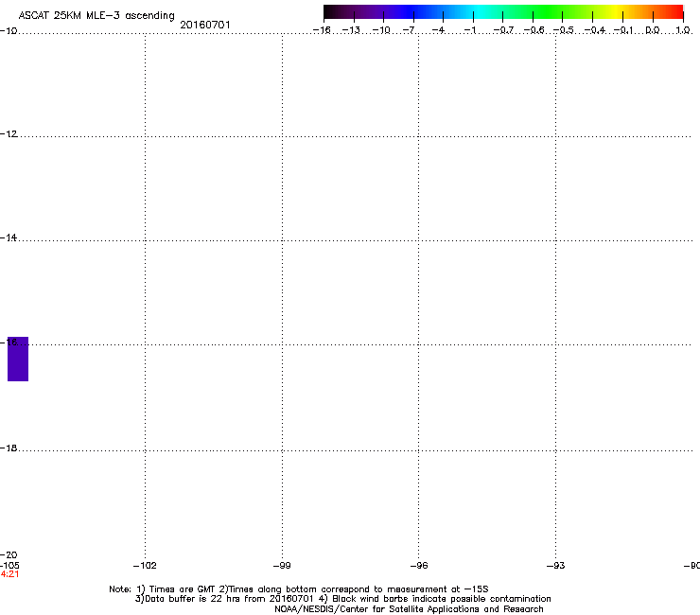Click the colorbar tick label -0.7
This screenshot has height=615, width=700.
point(503,30)
